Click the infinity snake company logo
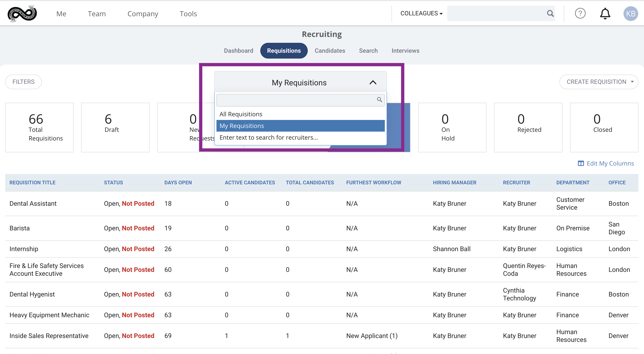The height and width of the screenshot is (354, 644). pos(22,14)
